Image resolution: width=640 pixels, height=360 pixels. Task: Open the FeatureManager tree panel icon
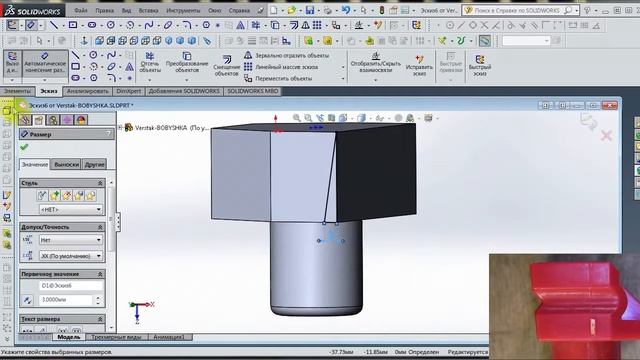(25, 120)
